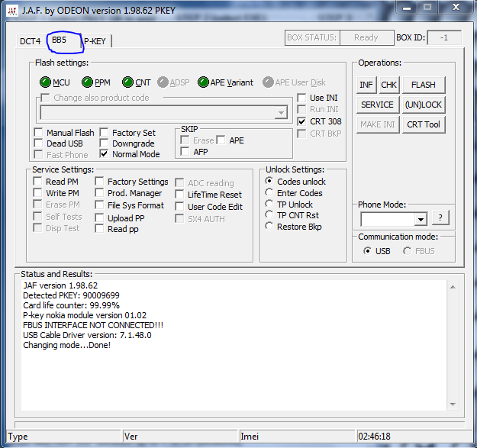Screen dimensions: 477x448
Task: Run the SERVICE operation
Action: coord(378,105)
